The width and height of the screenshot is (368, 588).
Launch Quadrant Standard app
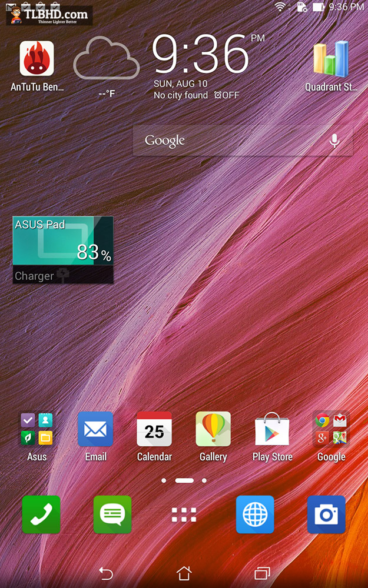pos(331,59)
